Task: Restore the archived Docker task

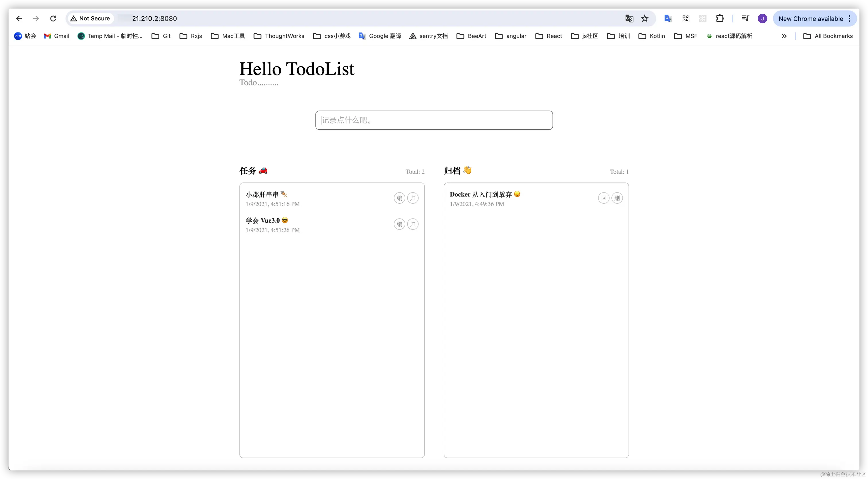Action: tap(603, 198)
